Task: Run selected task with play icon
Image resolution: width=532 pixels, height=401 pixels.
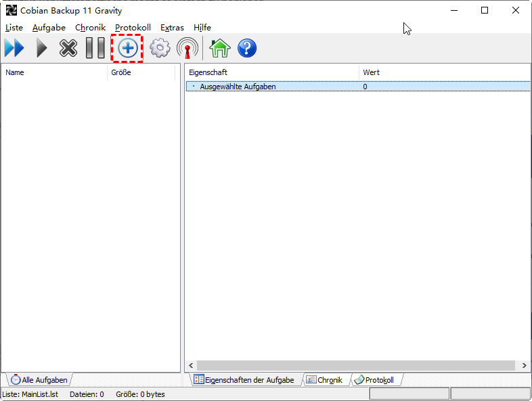Action: (x=41, y=49)
